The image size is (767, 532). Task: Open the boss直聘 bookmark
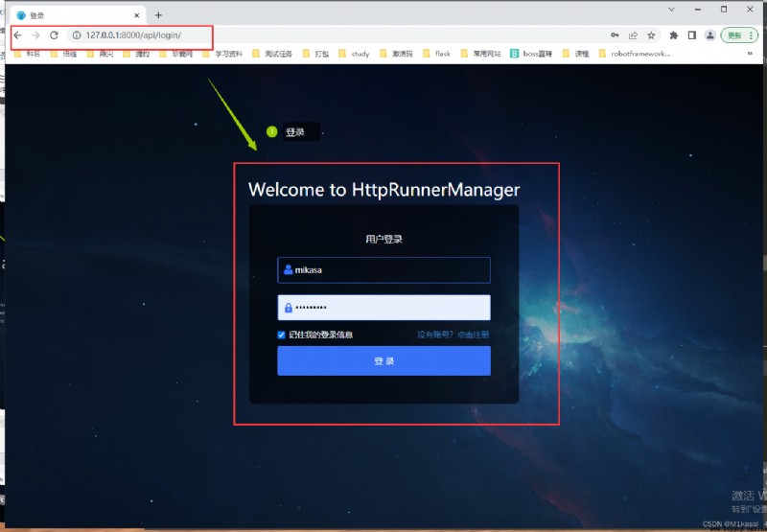pyautogui.click(x=531, y=54)
